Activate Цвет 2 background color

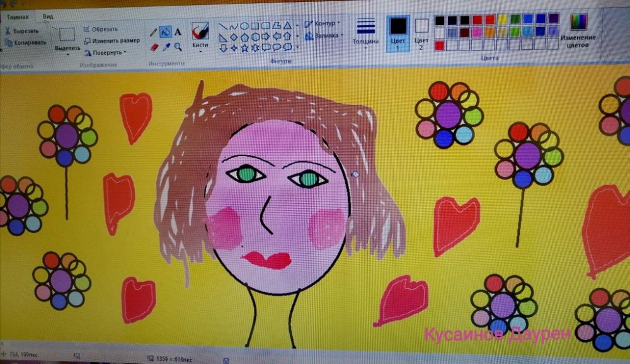pos(421,31)
